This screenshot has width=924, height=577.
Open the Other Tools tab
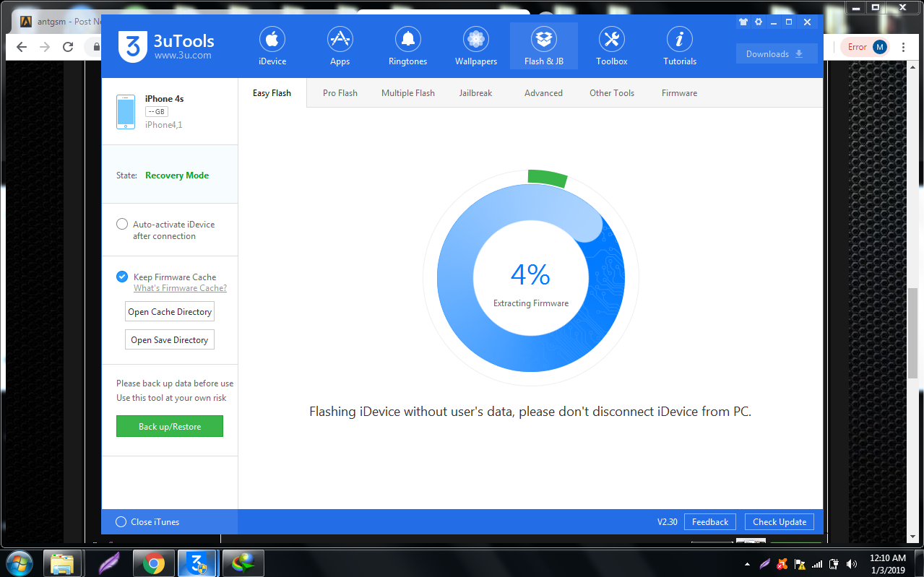pos(612,93)
